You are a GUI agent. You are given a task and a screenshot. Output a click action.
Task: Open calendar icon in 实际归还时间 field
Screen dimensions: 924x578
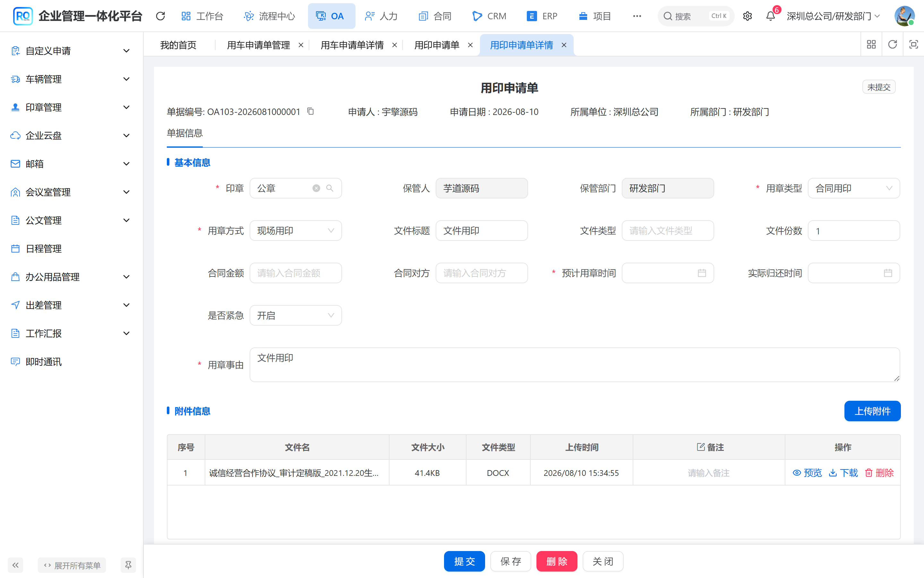(888, 273)
